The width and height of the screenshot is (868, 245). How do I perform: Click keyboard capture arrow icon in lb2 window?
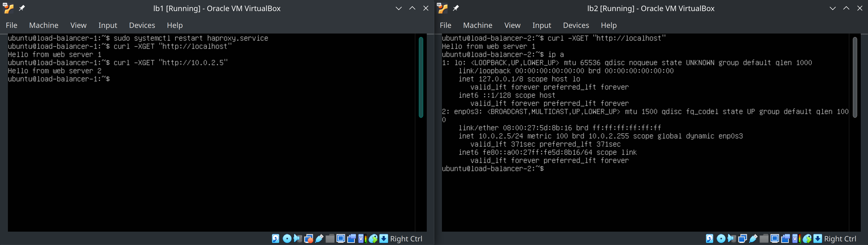(x=818, y=239)
